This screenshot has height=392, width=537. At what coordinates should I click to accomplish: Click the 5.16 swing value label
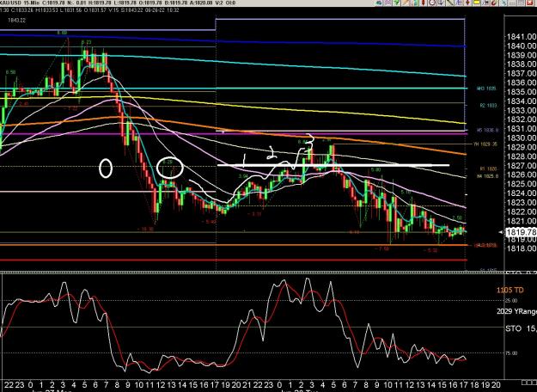click(406, 193)
